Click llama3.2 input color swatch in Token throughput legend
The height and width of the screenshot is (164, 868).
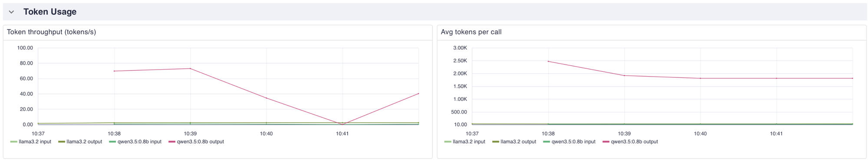click(13, 142)
